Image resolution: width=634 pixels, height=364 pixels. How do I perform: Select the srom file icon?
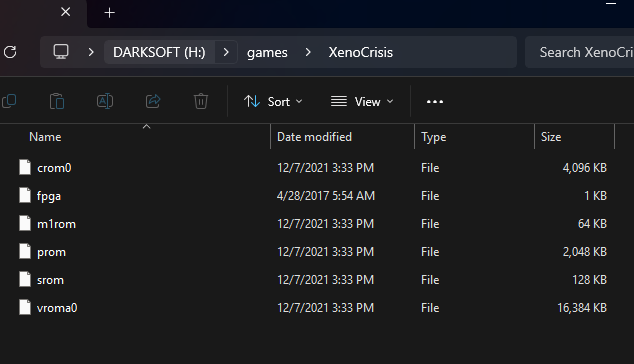click(25, 279)
